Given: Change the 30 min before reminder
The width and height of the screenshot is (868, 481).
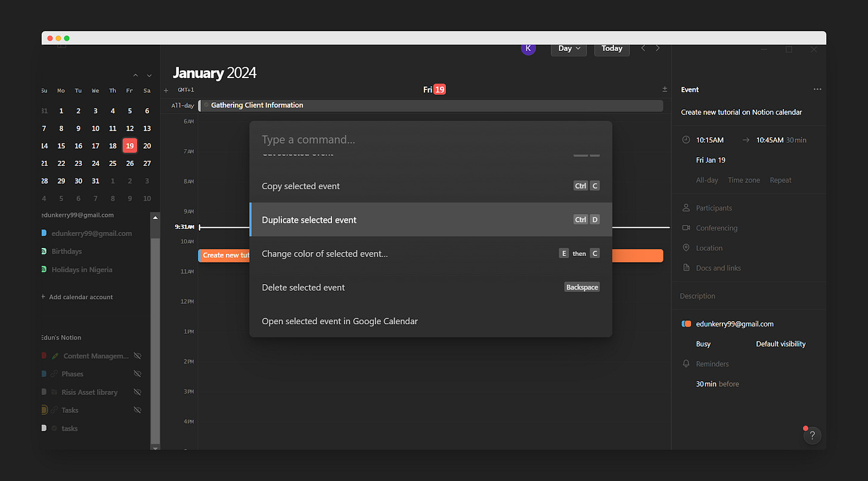Looking at the screenshot, I should [x=717, y=384].
